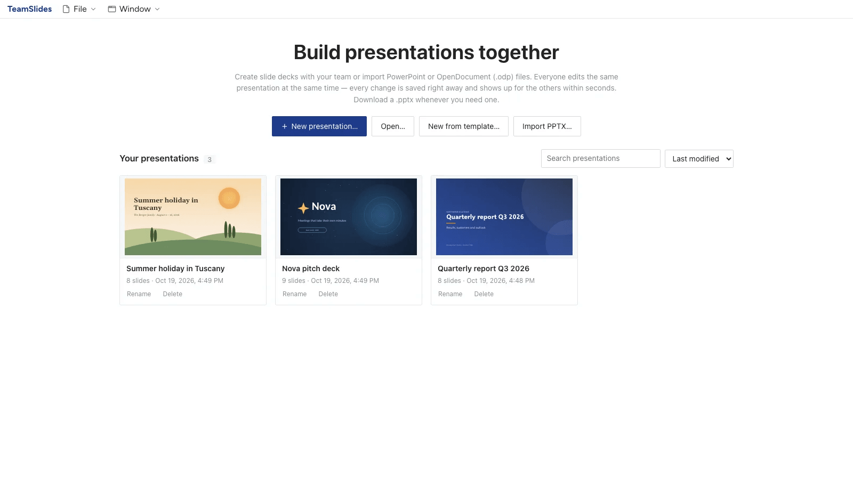Image resolution: width=853 pixels, height=504 pixels.
Task: Click the TeamSlides logo
Action: tap(29, 9)
